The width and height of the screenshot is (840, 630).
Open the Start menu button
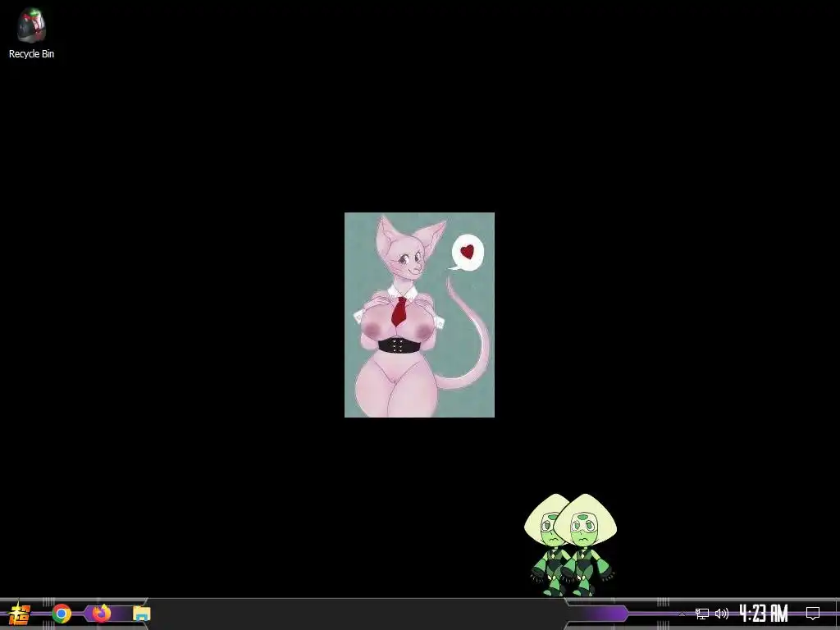(20, 614)
